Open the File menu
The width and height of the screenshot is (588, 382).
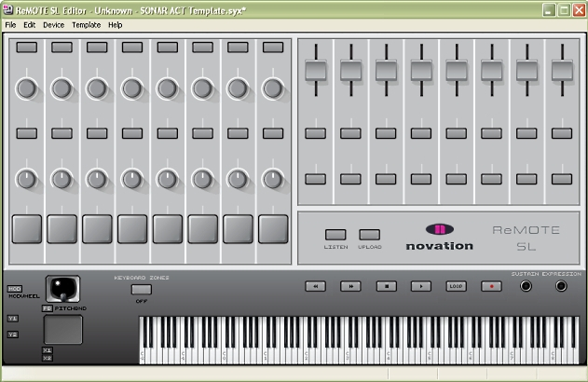(x=10, y=25)
